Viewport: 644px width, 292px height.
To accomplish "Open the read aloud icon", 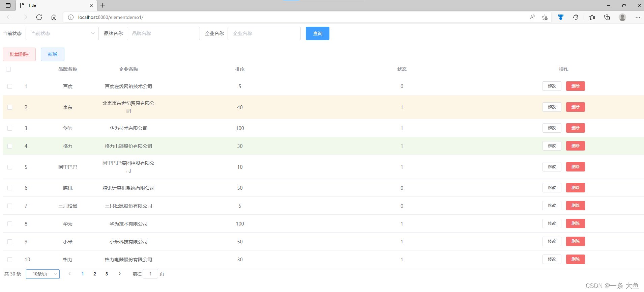I will pos(532,17).
